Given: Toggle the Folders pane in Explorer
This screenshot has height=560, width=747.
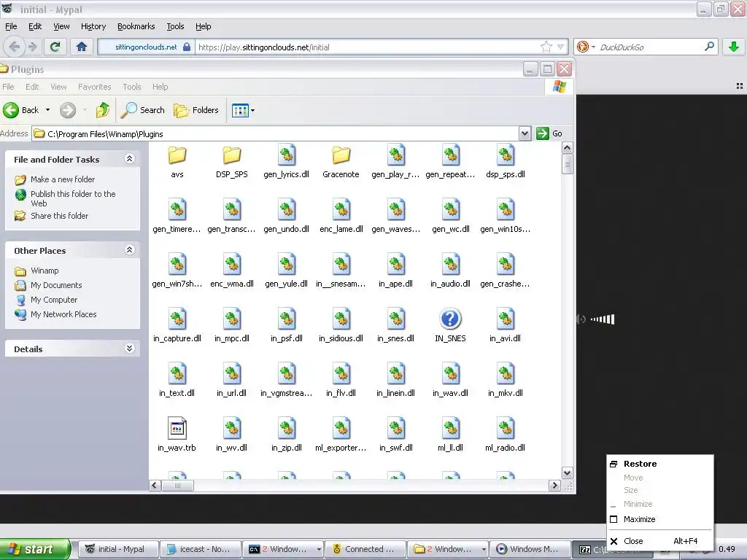Looking at the screenshot, I should click(x=196, y=110).
